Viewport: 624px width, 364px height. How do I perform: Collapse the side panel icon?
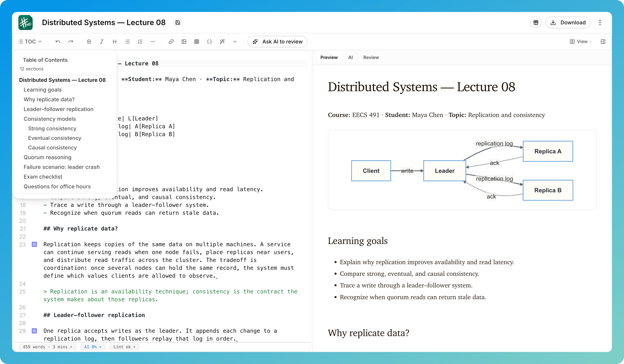[603, 42]
